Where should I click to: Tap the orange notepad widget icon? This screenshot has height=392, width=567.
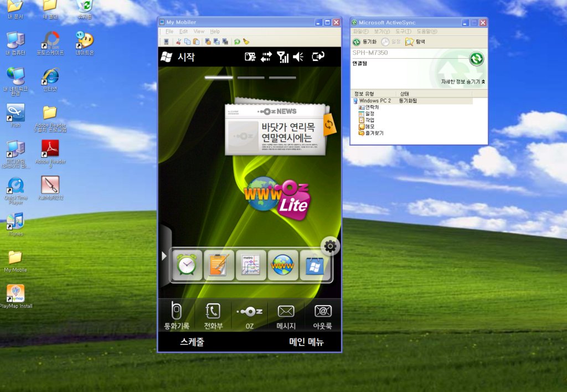click(x=219, y=265)
